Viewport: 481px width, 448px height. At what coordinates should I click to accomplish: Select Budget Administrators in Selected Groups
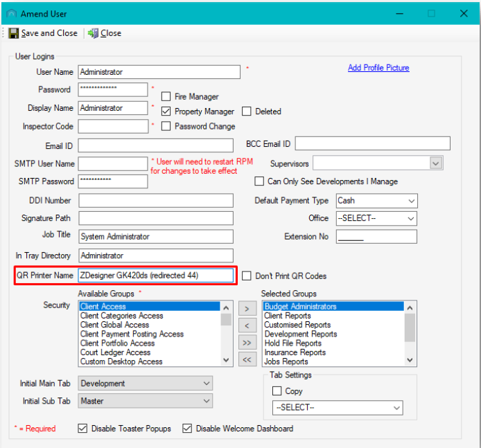point(333,307)
